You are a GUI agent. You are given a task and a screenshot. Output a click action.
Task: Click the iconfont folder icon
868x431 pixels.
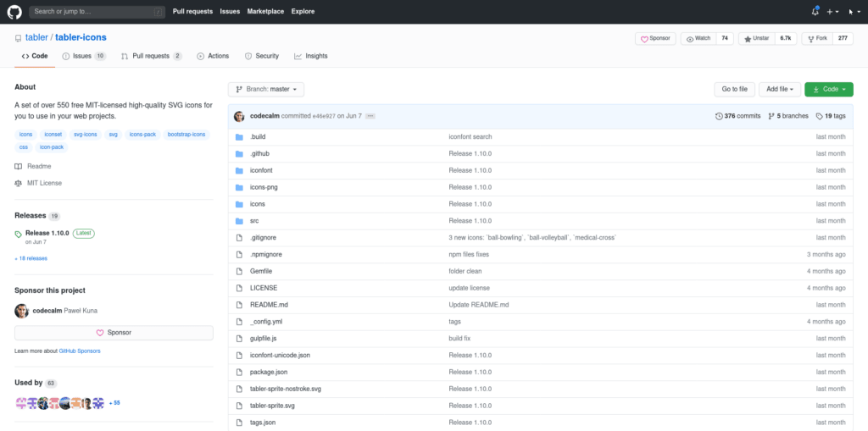tap(239, 170)
